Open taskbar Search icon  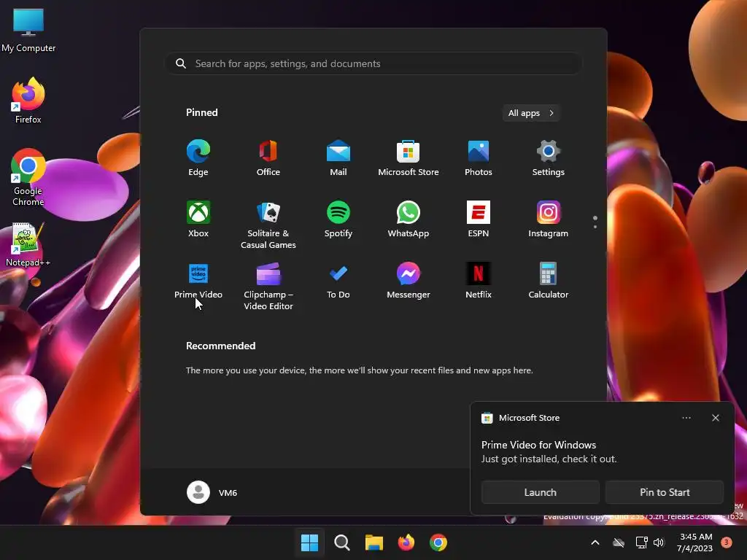[341, 542]
